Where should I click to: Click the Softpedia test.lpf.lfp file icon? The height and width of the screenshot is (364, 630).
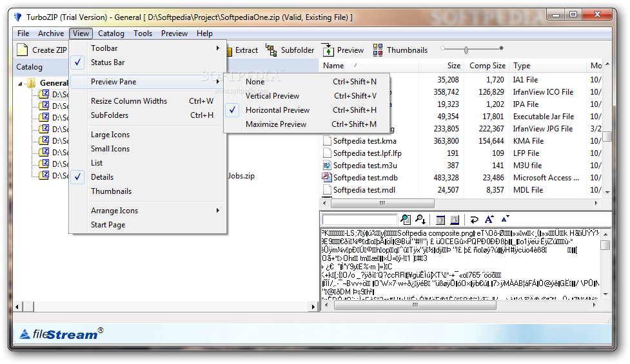327,153
